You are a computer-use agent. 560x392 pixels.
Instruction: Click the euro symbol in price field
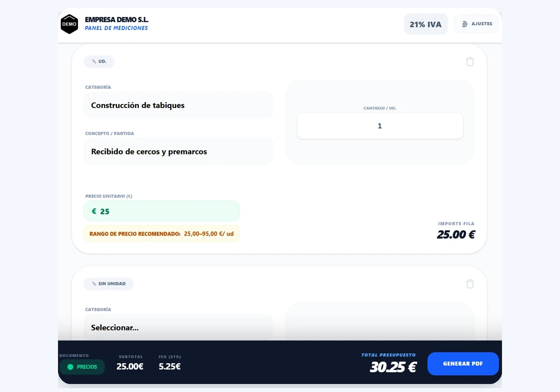[x=94, y=211]
